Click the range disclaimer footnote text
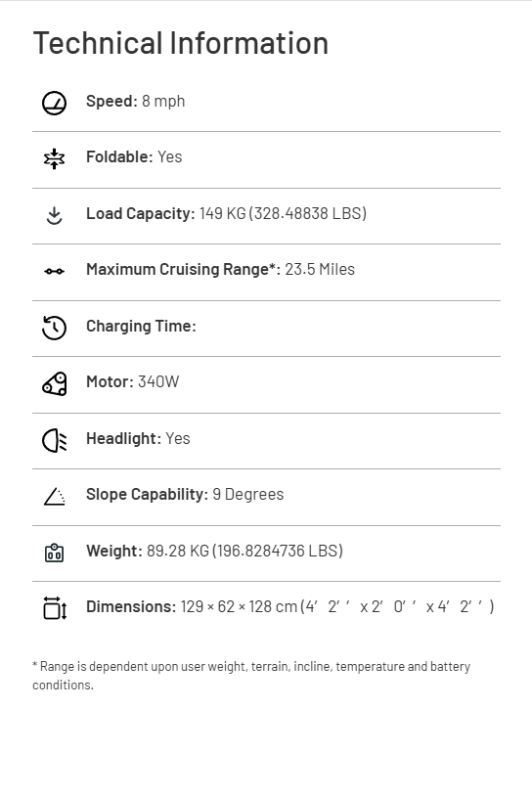The height and width of the screenshot is (797, 532). click(x=251, y=676)
